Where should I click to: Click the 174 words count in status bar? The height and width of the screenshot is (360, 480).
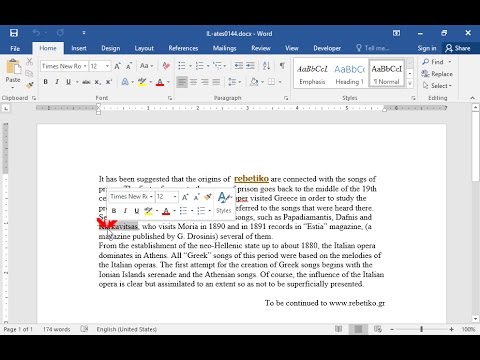pos(56,329)
